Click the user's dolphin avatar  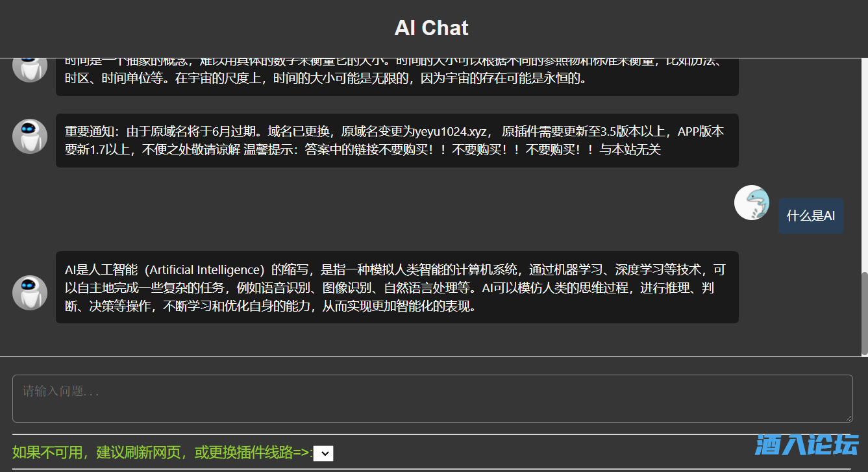tap(752, 203)
